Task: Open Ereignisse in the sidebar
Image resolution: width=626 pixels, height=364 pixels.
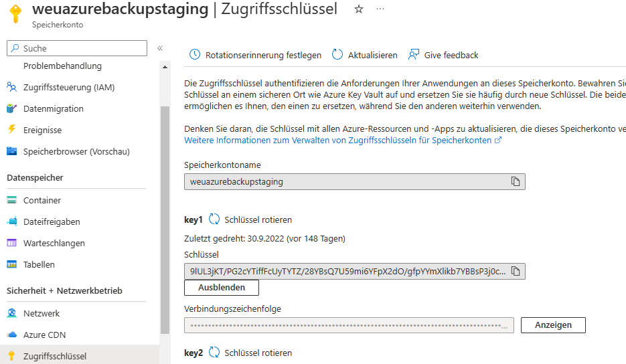Action: pyautogui.click(x=42, y=130)
